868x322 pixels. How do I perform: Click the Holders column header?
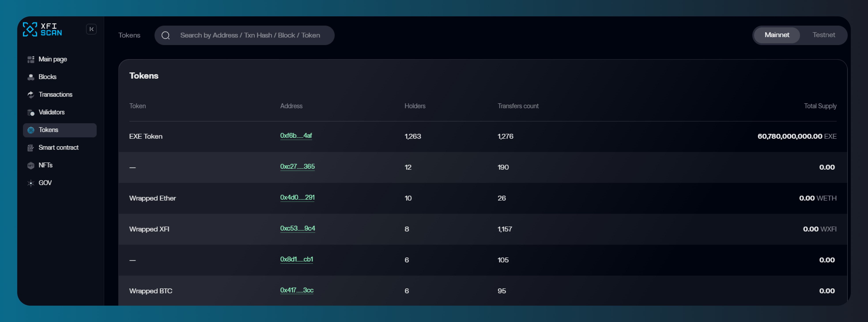[x=415, y=106]
